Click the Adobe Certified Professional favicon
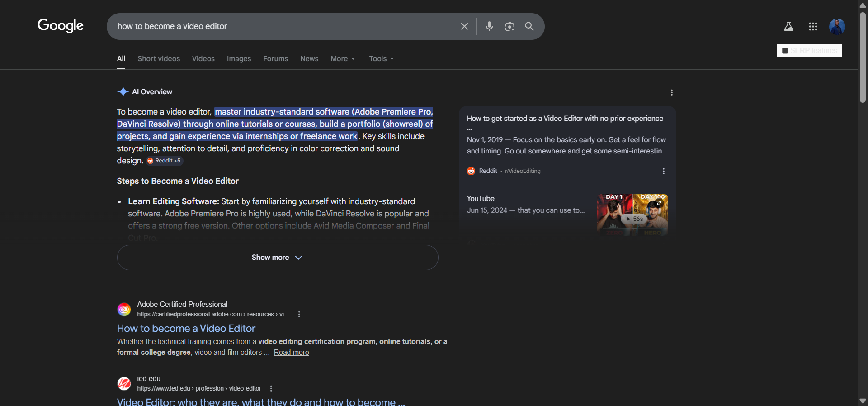Image resolution: width=868 pixels, height=406 pixels. point(124,309)
